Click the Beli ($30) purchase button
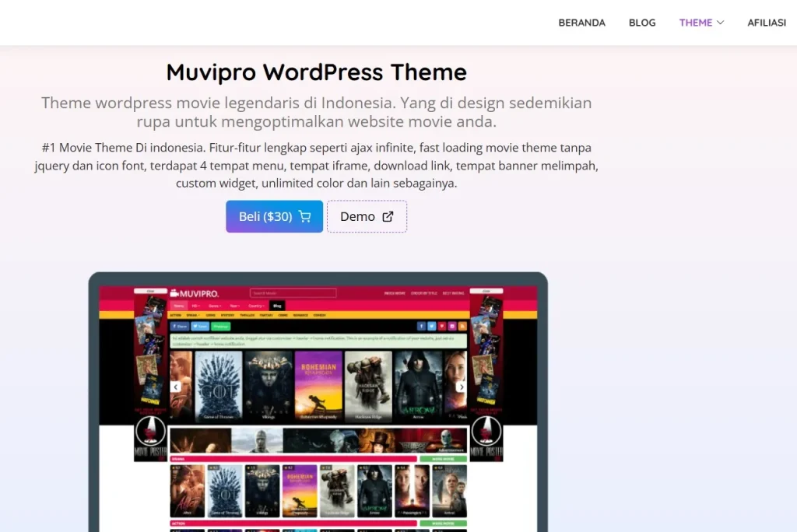 tap(274, 216)
